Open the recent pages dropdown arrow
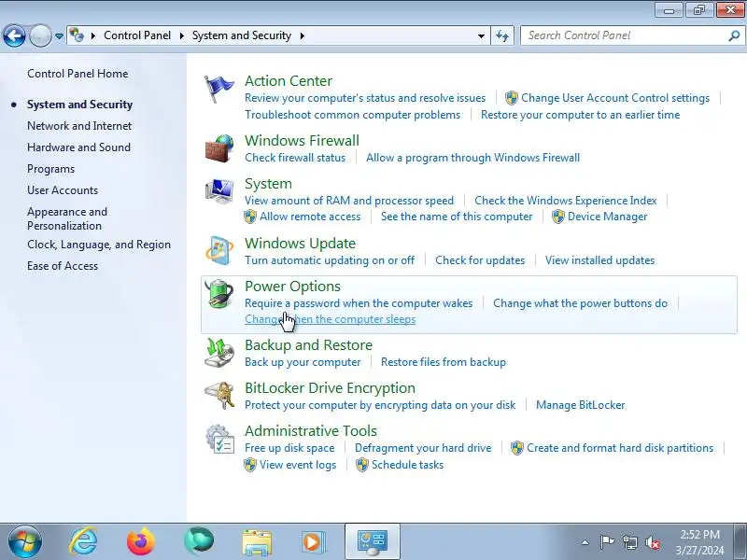 [59, 35]
